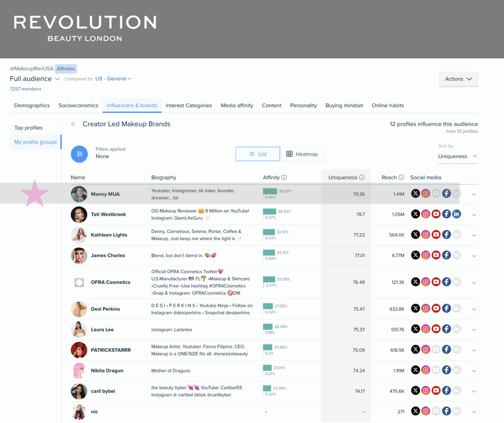
Task: Click Laura Lee's 75.37 uniqueness value
Action: (359, 330)
